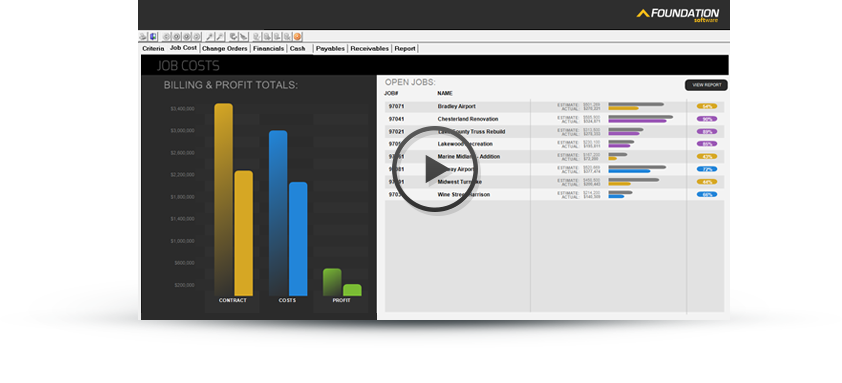This screenshot has width=842, height=383.
Task: Click the printer icon in the toolbar
Action: [143, 37]
